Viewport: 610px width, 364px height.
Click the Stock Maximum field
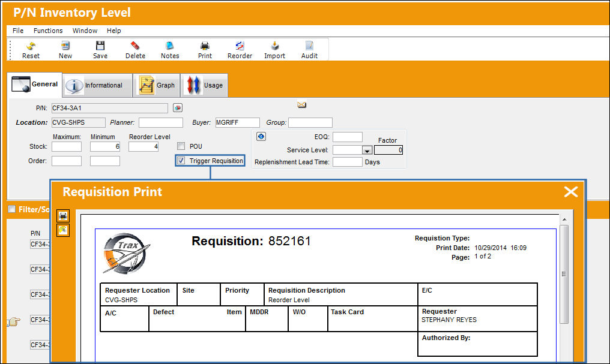click(67, 146)
